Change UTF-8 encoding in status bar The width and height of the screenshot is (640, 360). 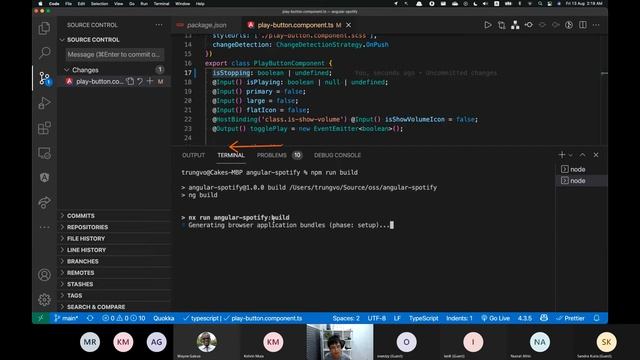pos(377,318)
